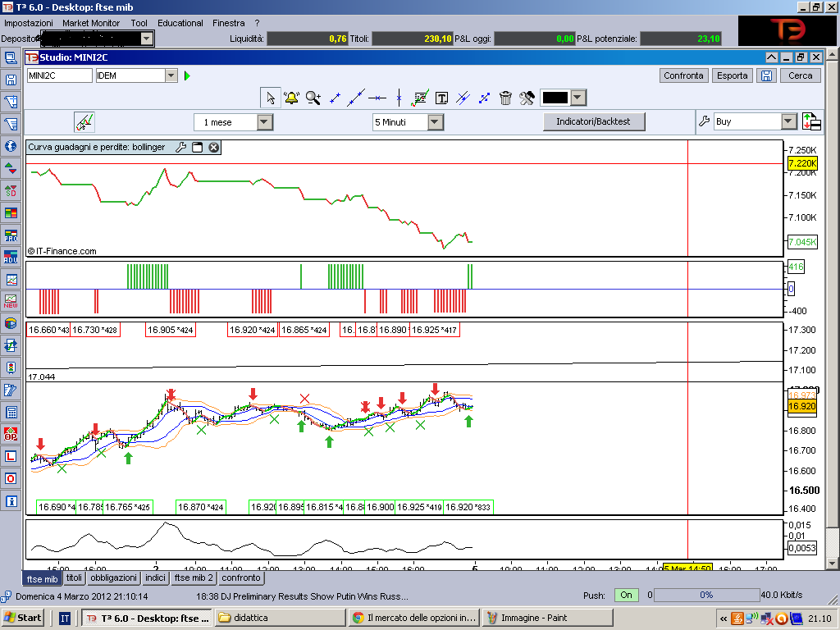Toggle the green play arrow next to IDEM
Image resolution: width=840 pixels, height=630 pixels.
[x=187, y=75]
